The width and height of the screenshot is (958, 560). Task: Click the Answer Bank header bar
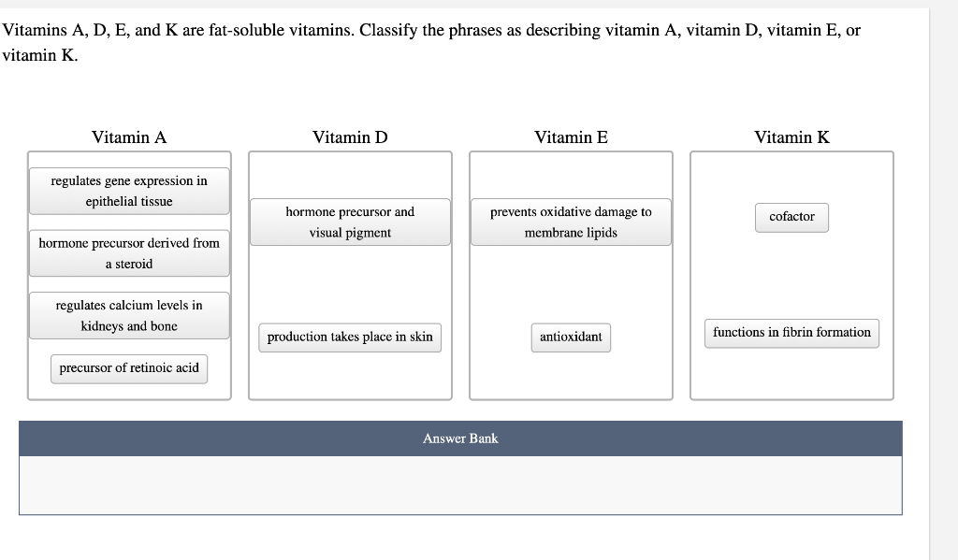tap(460, 438)
